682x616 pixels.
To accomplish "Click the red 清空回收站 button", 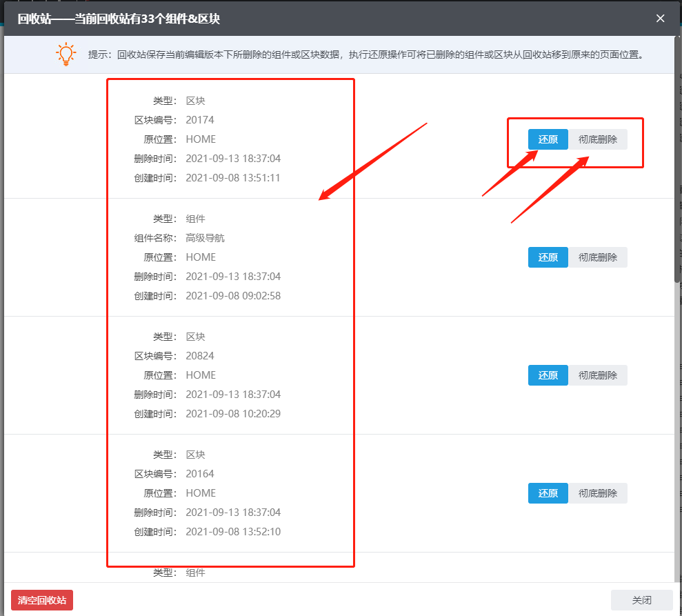I will coord(42,600).
